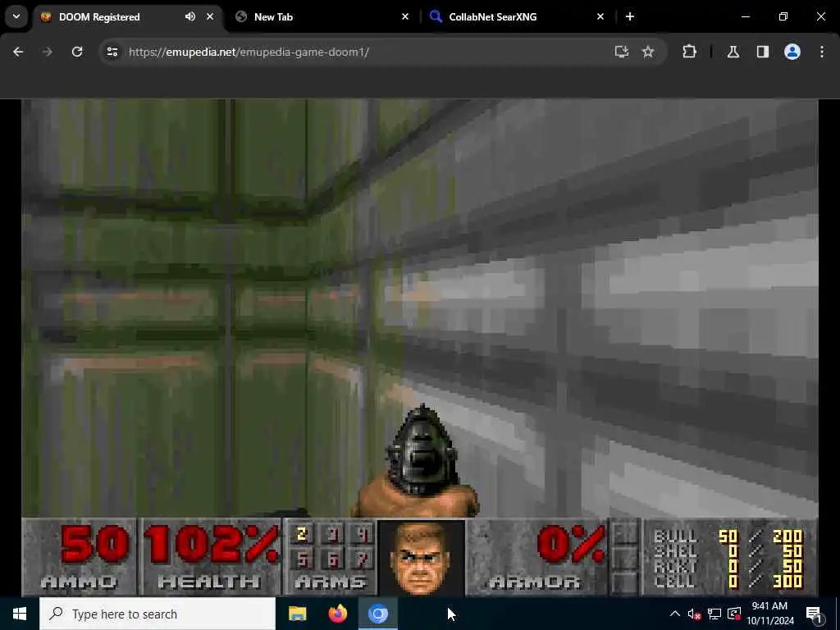
Task: Click the BULL 50 / 200 ammo row
Action: 728,536
